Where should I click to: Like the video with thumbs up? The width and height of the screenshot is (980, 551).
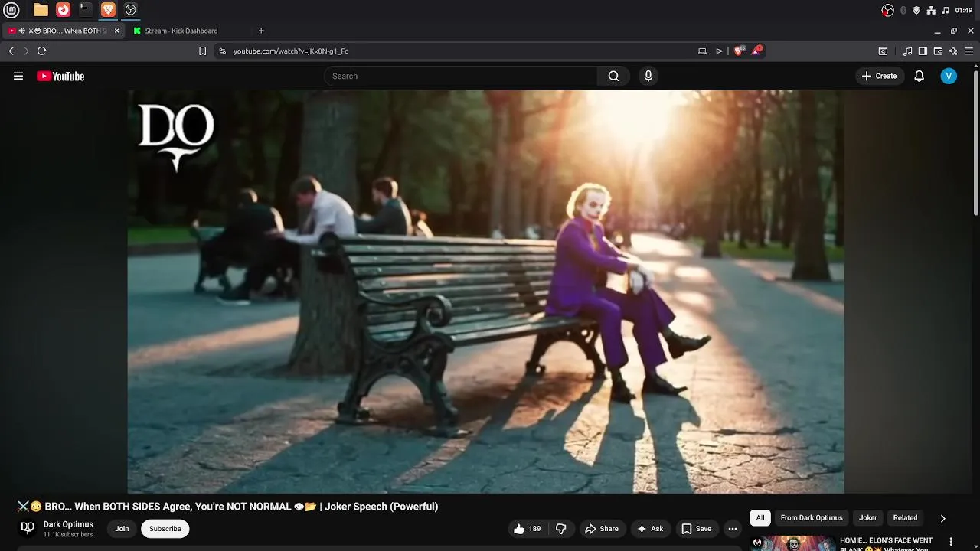[527, 529]
